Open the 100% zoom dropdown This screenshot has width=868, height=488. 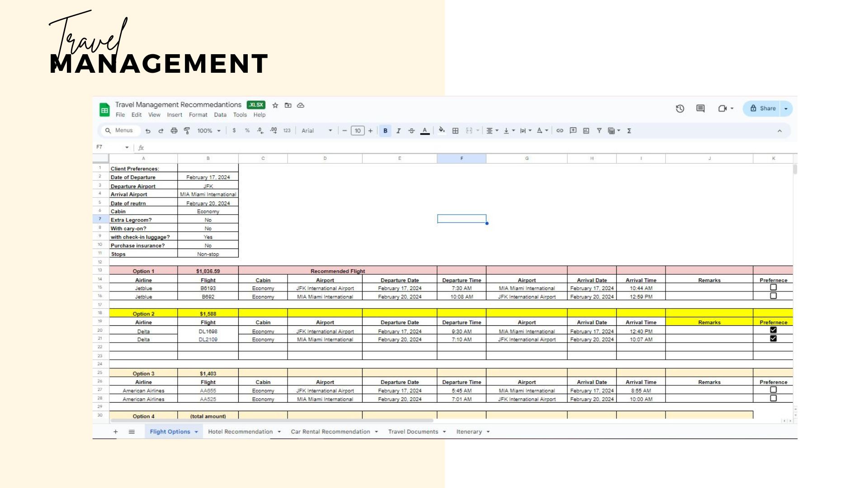pyautogui.click(x=208, y=131)
